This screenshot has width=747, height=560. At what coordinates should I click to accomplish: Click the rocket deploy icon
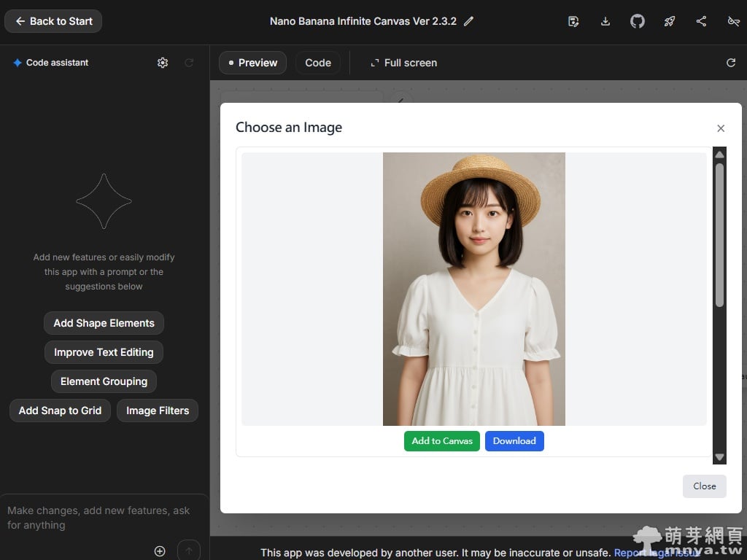670,21
